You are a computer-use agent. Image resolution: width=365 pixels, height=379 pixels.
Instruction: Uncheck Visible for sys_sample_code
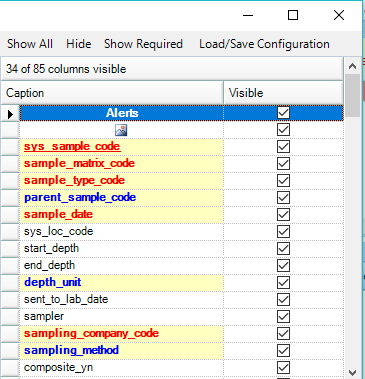tap(283, 147)
